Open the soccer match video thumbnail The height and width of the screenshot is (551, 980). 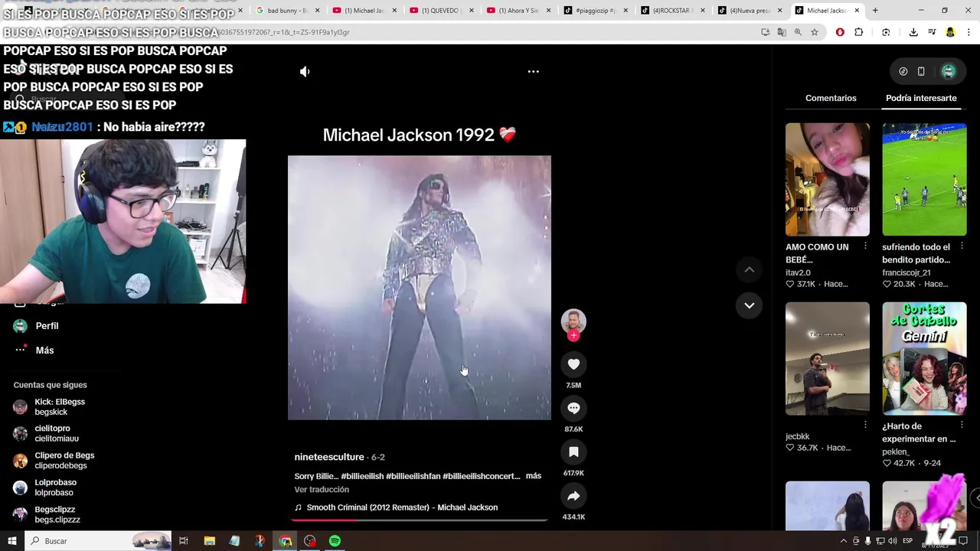coord(924,180)
